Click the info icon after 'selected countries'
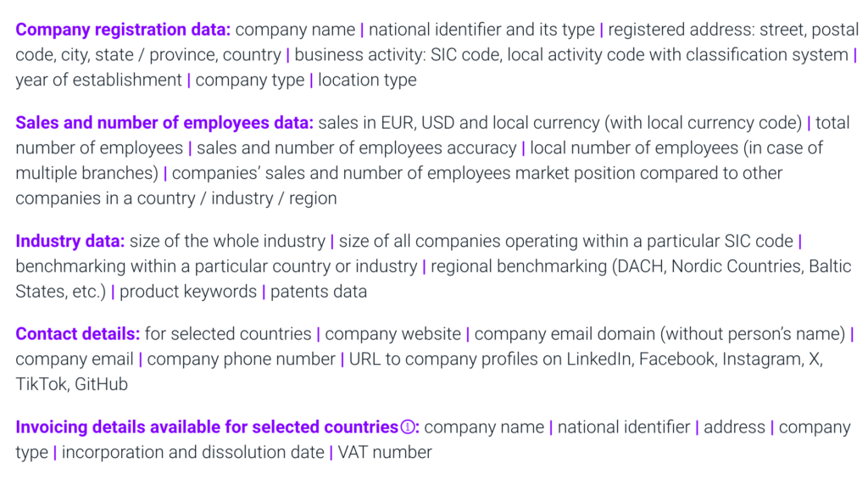 (x=408, y=427)
